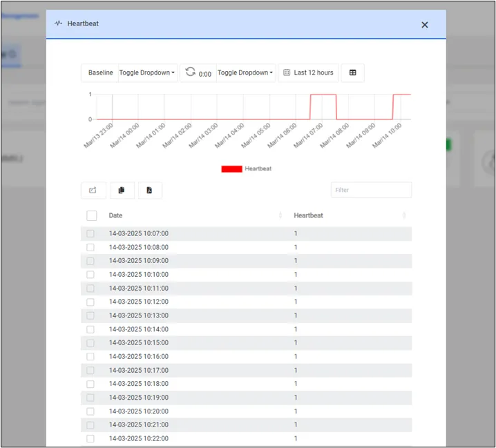Click the Mar/14 10:00 chart axis label
This screenshot has height=448, width=496.
(x=387, y=135)
